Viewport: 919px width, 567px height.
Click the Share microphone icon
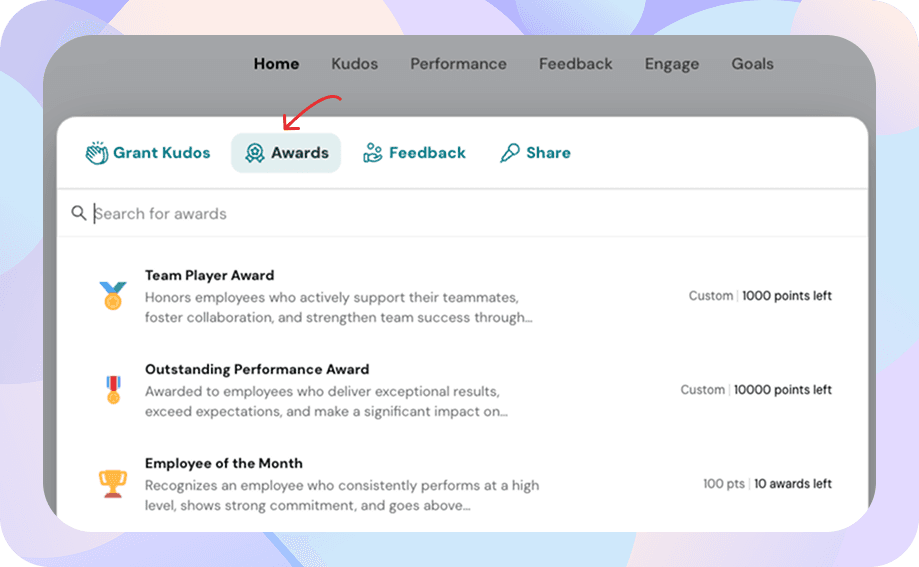point(509,153)
